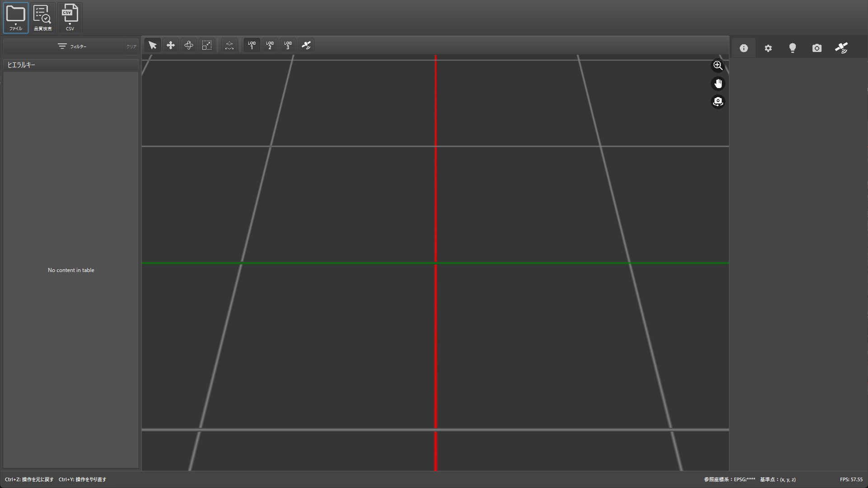Switch to the satellite tab in right panel
This screenshot has width=868, height=488.
[841, 48]
